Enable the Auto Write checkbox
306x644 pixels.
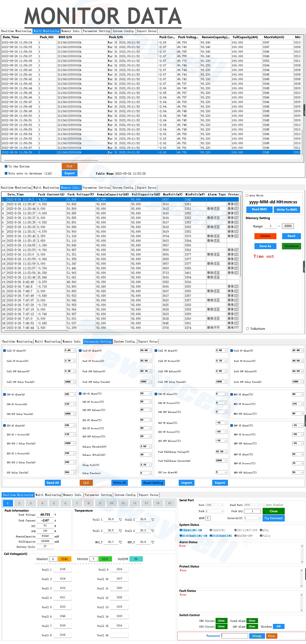click(247, 195)
